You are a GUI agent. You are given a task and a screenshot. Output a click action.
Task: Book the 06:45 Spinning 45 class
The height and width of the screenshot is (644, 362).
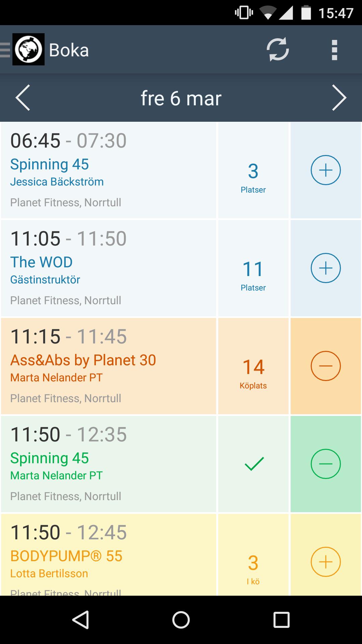coord(325,170)
